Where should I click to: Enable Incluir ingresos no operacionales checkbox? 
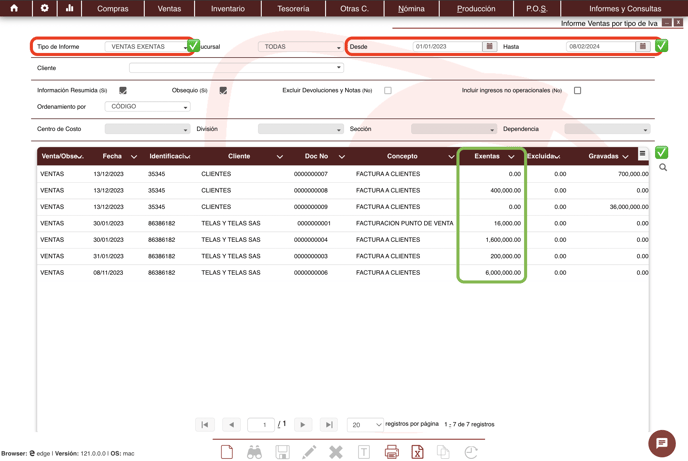(577, 90)
